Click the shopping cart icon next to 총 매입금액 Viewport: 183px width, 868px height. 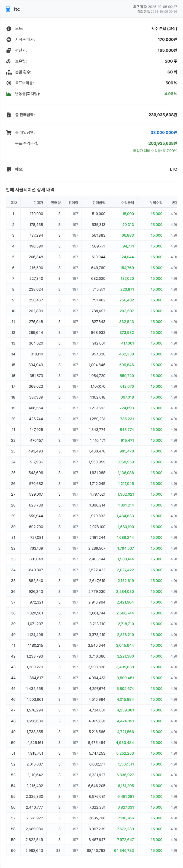click(9, 132)
